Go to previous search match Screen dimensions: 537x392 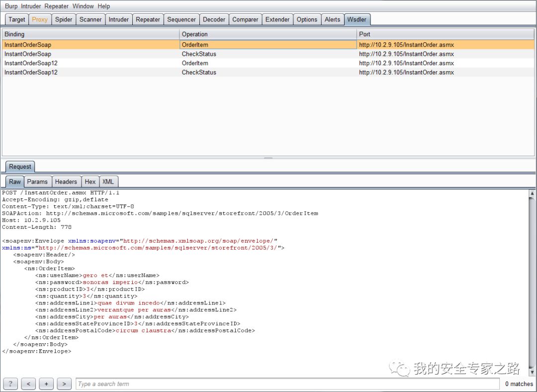click(x=28, y=384)
